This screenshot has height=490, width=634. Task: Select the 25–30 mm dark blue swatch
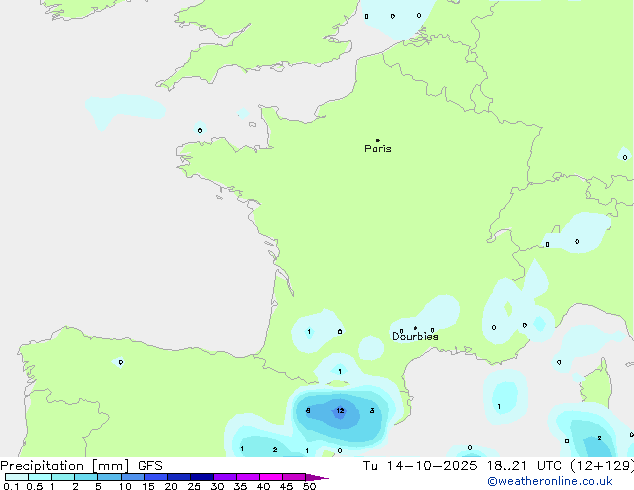201,477
